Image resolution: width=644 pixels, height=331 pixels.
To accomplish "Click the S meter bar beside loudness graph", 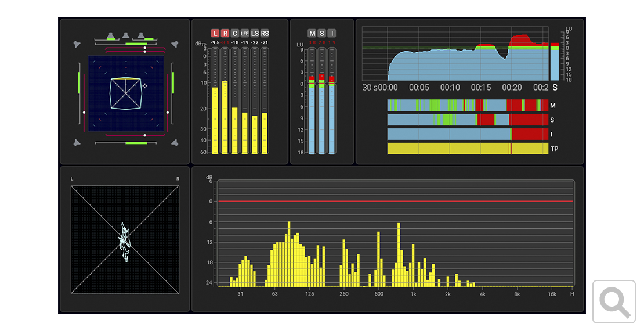I will 555,62.
